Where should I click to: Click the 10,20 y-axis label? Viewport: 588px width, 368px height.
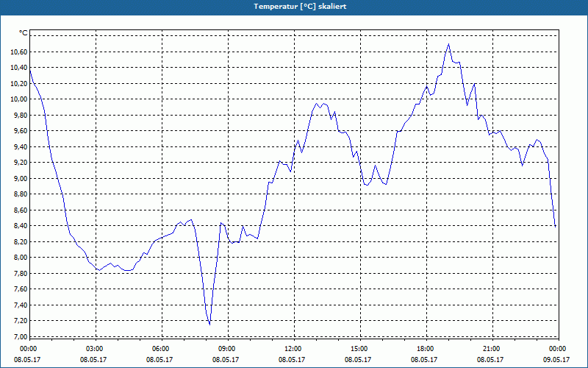(x=19, y=83)
